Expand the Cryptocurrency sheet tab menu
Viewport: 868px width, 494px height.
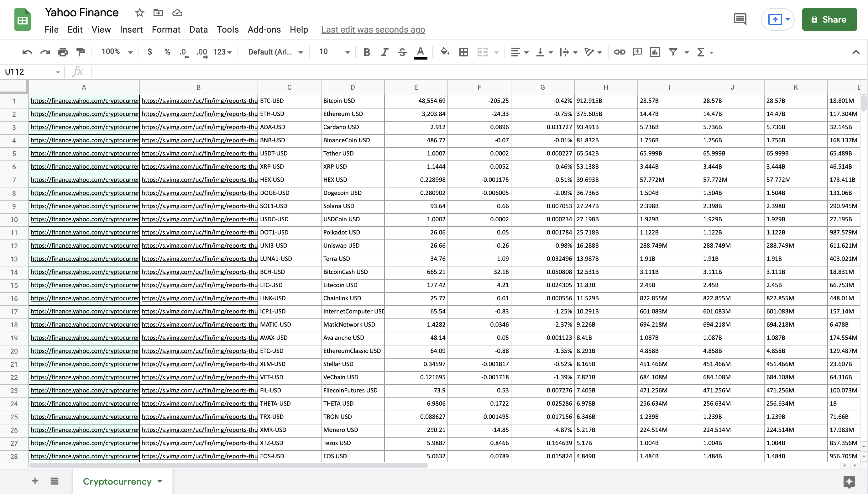[160, 481]
